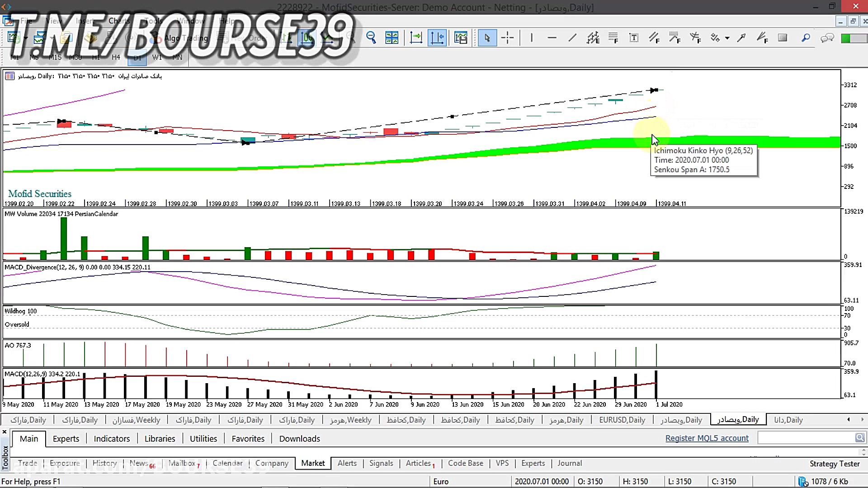Click the Tile Windows icon
868x488 pixels.
tap(392, 38)
